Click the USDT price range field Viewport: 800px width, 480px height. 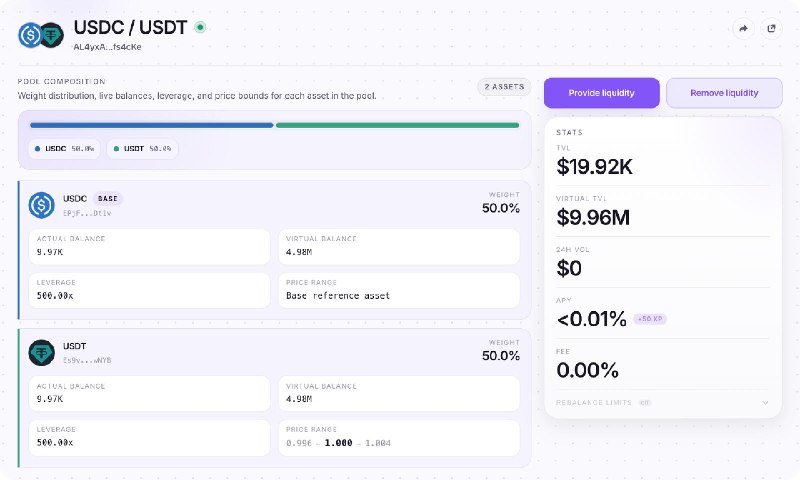click(399, 438)
